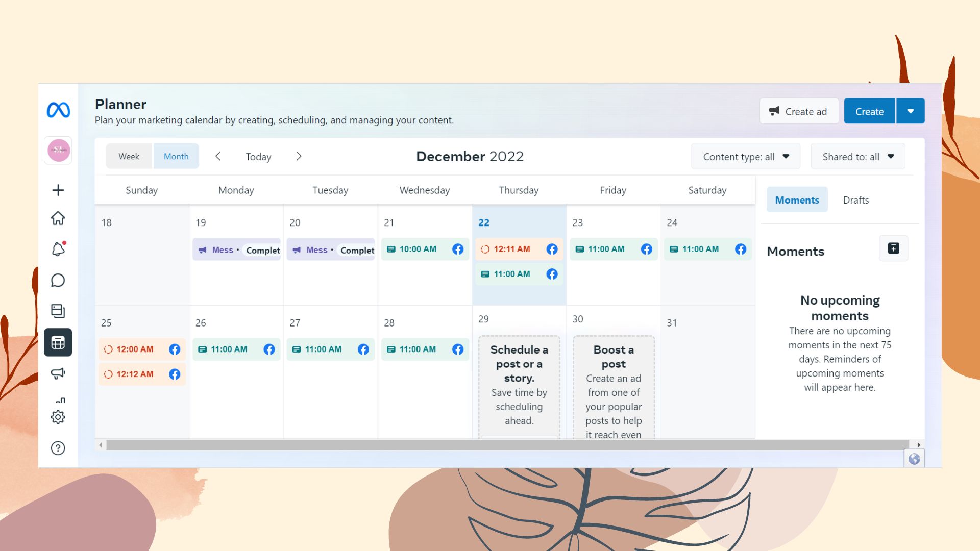Open the Posts and stories sidebar icon

tap(58, 311)
